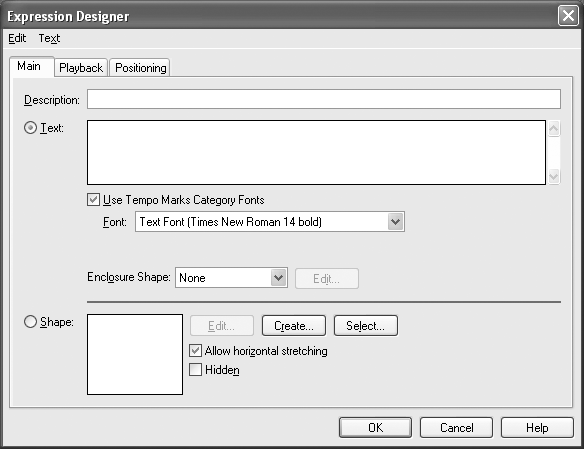Toggle Allow horizontal stretching checkbox
Viewport: 584px width, 449px height.
pyautogui.click(x=196, y=351)
